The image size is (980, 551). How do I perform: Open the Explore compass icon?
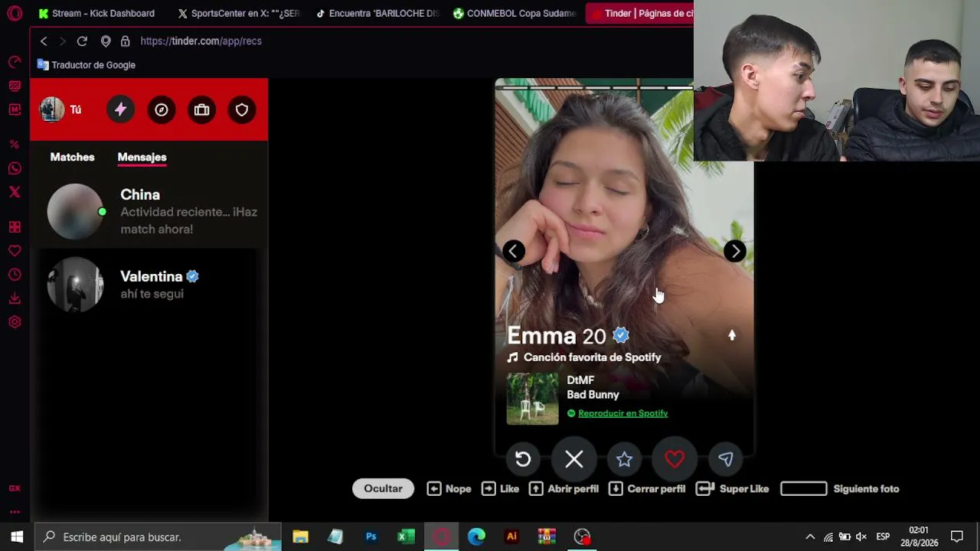tap(161, 109)
